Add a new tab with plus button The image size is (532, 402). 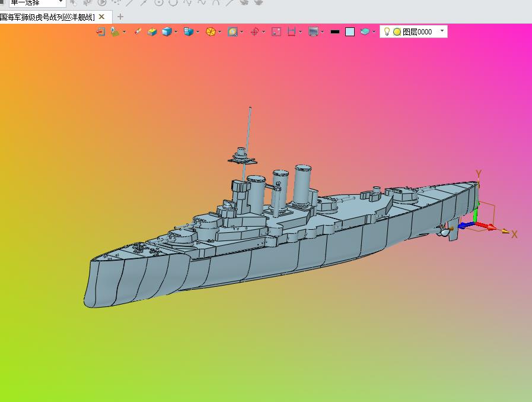(120, 17)
